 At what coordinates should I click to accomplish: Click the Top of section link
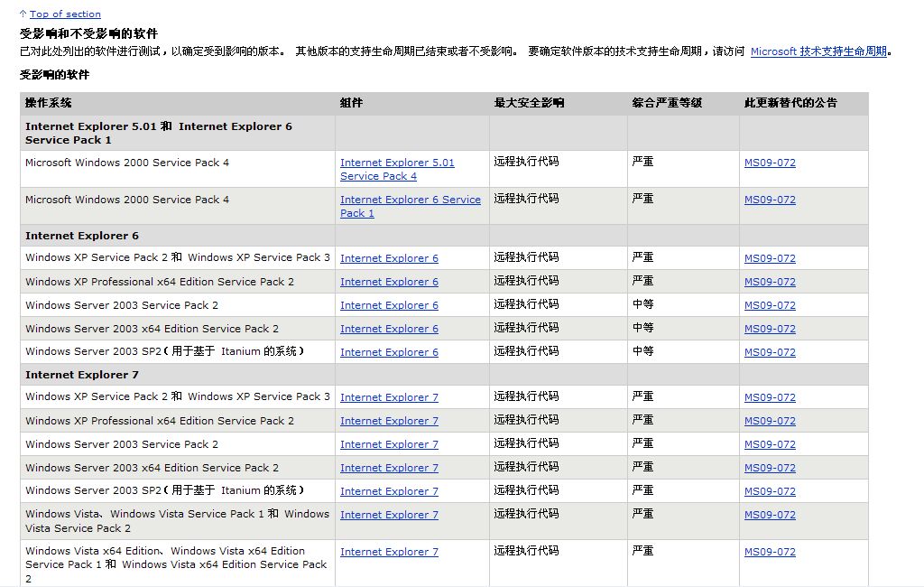pos(65,14)
